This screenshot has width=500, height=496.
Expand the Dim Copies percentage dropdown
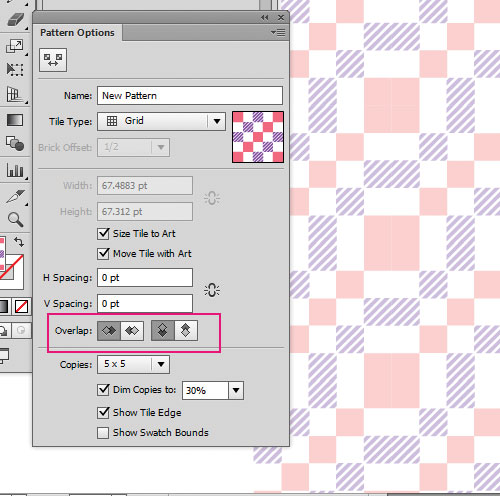[x=236, y=390]
